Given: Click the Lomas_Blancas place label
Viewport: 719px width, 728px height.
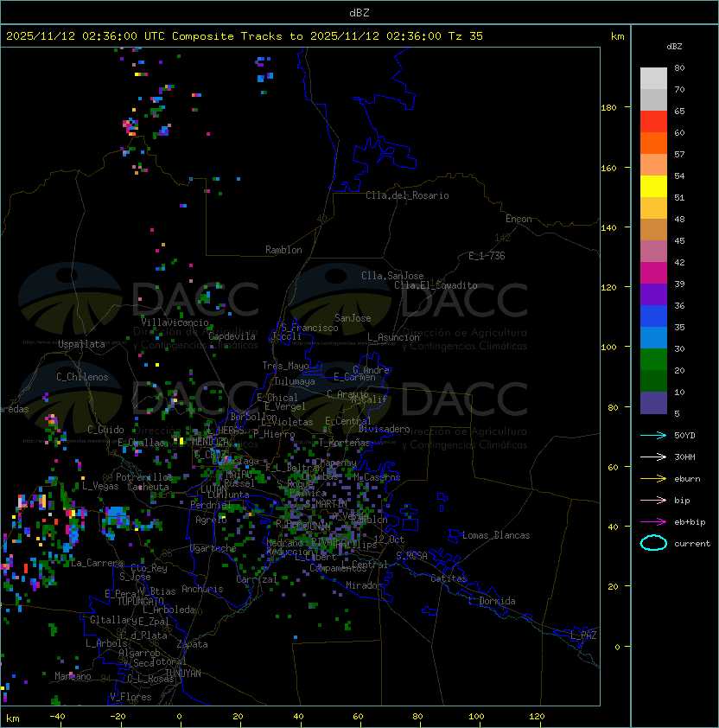Looking at the screenshot, I should coord(496,535).
